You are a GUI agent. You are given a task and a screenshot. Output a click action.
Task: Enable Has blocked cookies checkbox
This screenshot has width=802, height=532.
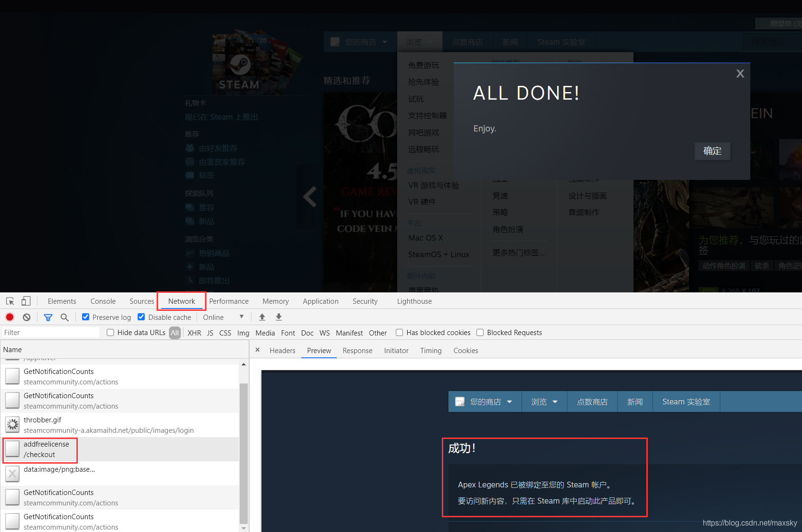pyautogui.click(x=399, y=333)
